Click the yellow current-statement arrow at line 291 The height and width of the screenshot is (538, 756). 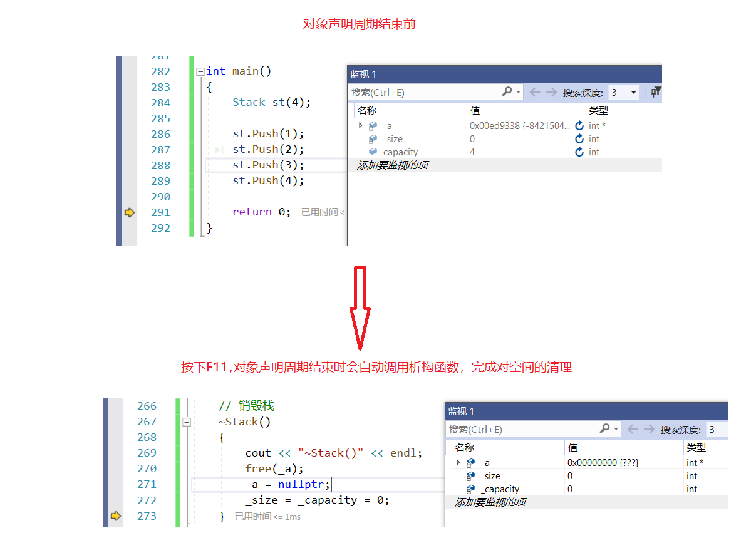[129, 212]
